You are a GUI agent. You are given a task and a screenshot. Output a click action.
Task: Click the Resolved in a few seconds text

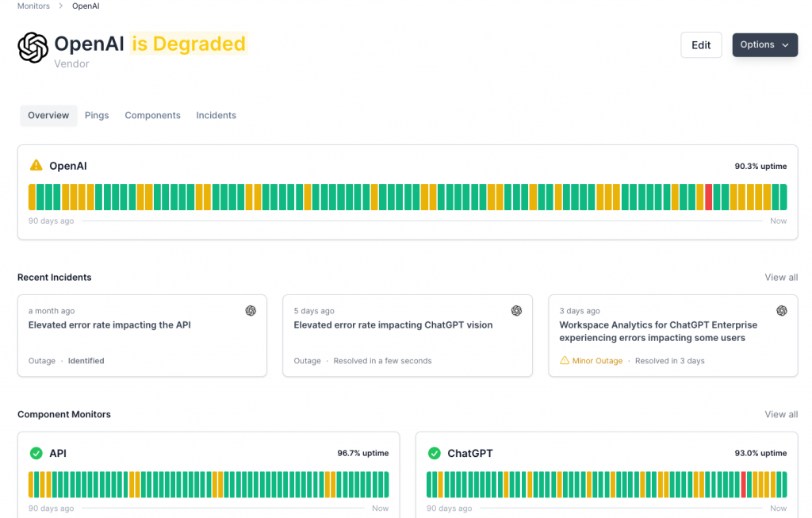(382, 360)
